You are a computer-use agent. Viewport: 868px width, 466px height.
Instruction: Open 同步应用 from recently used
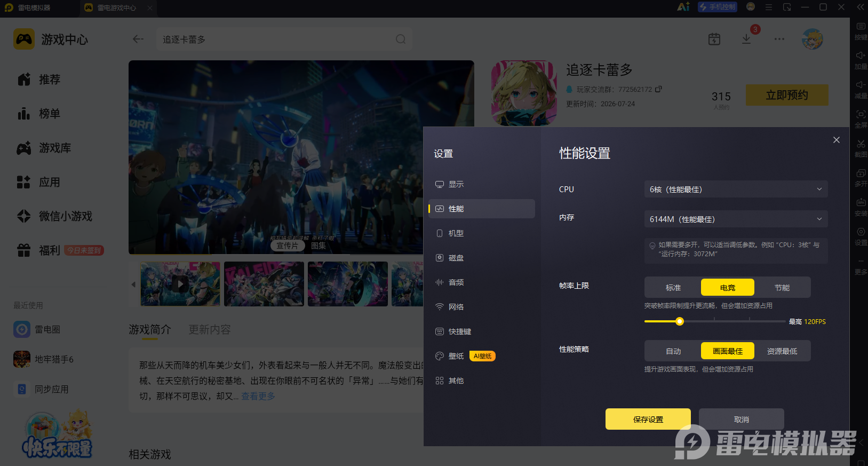[x=41, y=389]
